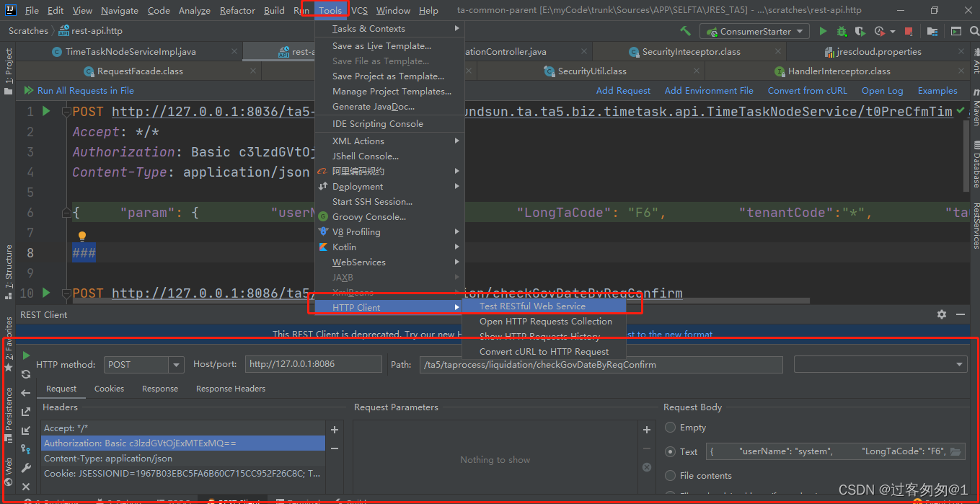Open the HTTP method POST dropdown
This screenshot has width=980, height=504.
click(144, 365)
